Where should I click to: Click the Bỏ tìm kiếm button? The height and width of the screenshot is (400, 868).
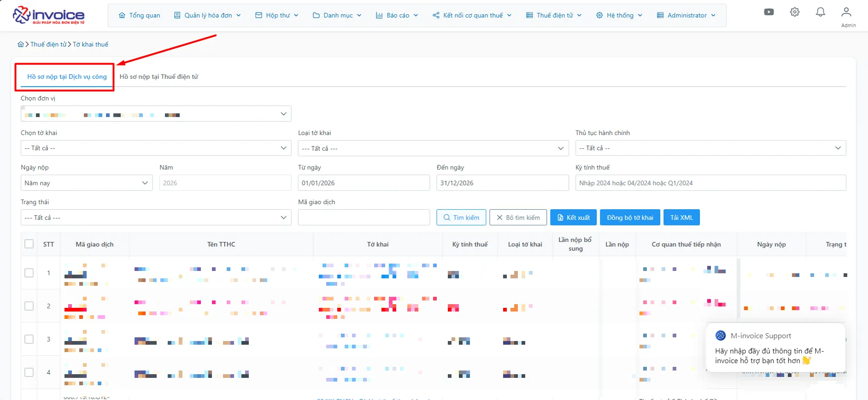(518, 218)
